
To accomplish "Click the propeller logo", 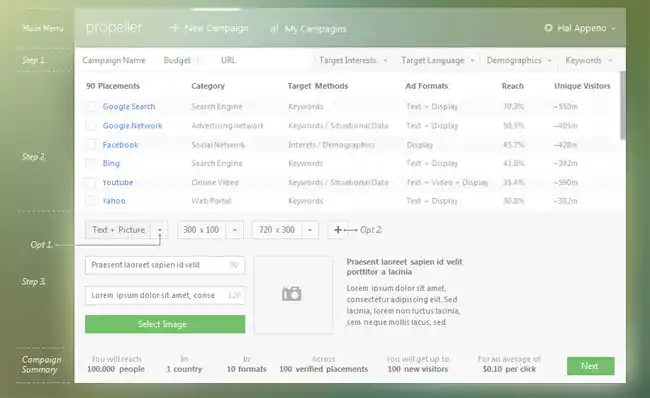I will 114,28.
